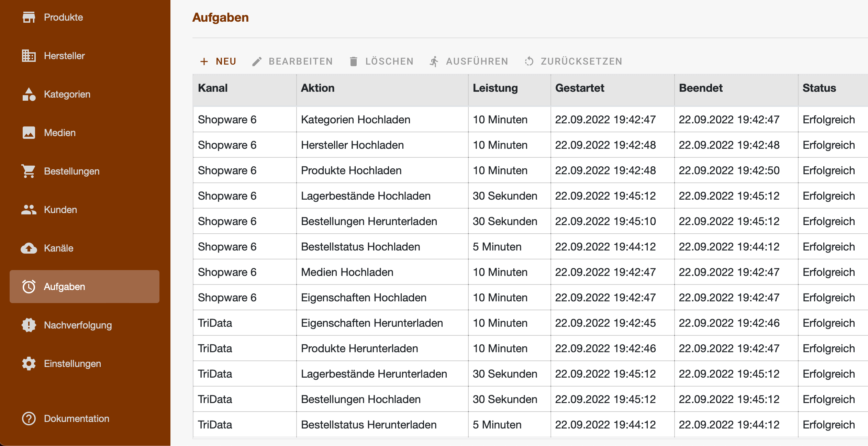Select the Kategorien Hochladen row

coord(531,120)
